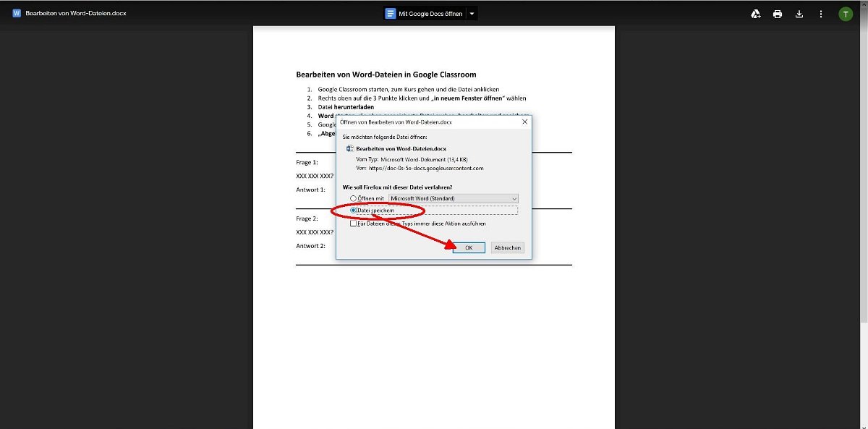Close the Firefox download dialog with X
The height and width of the screenshot is (429, 868).
pos(524,122)
